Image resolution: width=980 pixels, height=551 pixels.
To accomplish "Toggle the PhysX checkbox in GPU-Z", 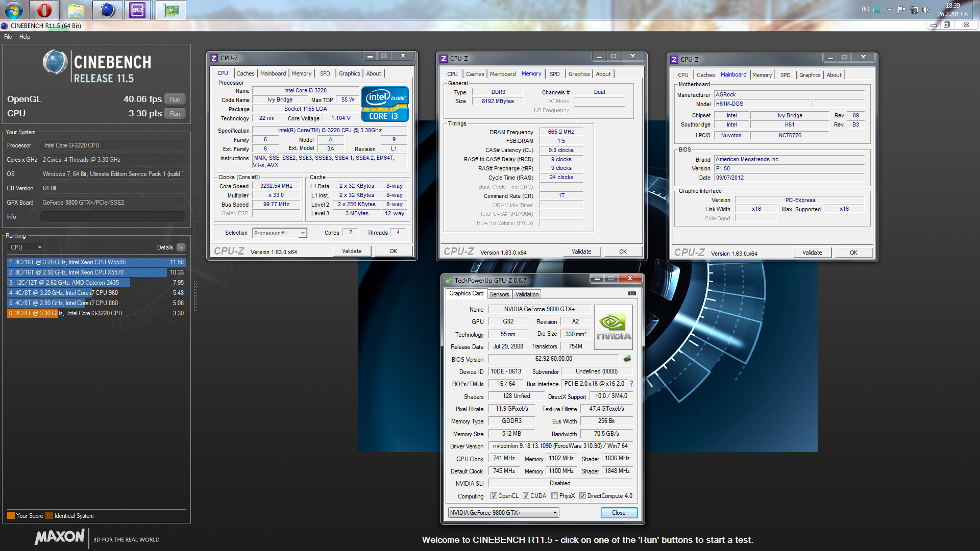I will tap(554, 496).
